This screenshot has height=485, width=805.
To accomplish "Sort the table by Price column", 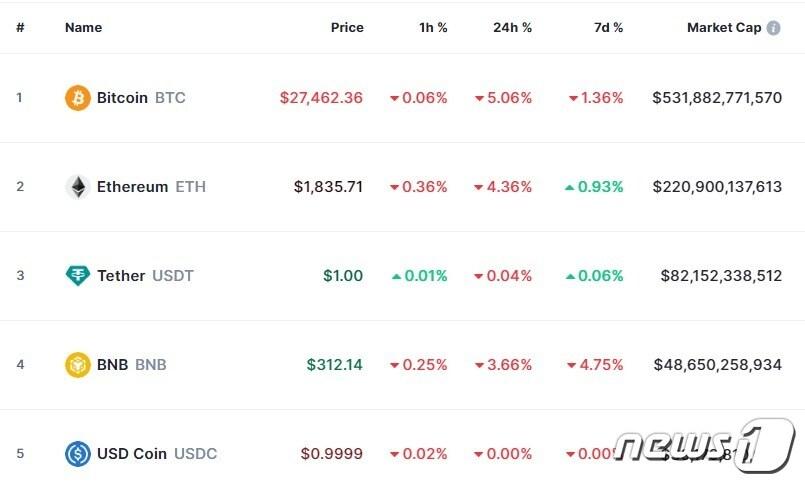I will click(347, 28).
